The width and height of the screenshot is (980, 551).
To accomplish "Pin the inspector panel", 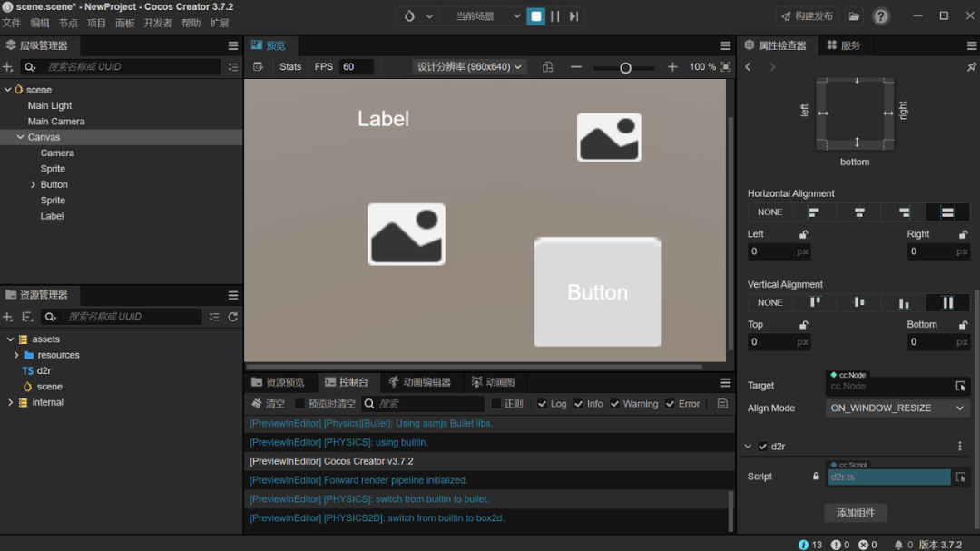I will tap(971, 67).
